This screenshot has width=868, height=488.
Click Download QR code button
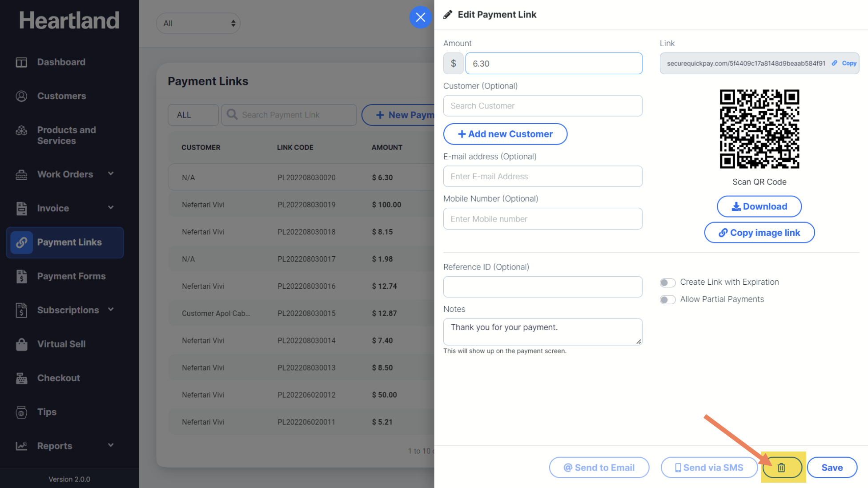pos(759,206)
